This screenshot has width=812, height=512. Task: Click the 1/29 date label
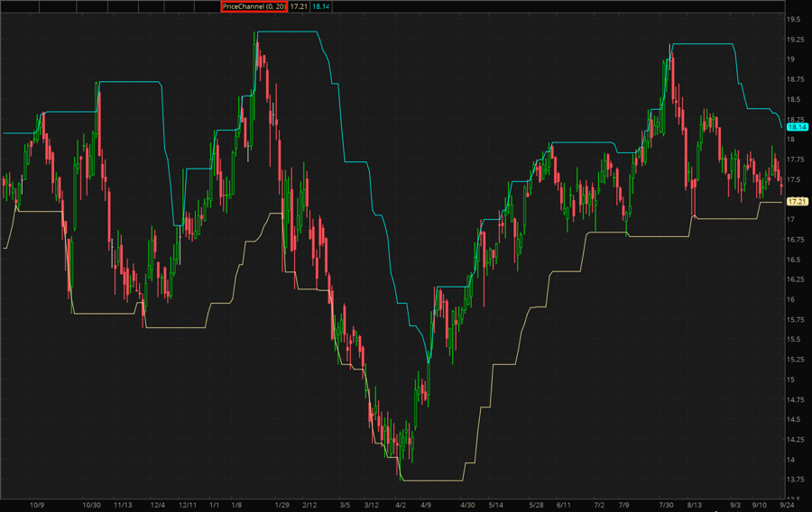tap(281, 505)
